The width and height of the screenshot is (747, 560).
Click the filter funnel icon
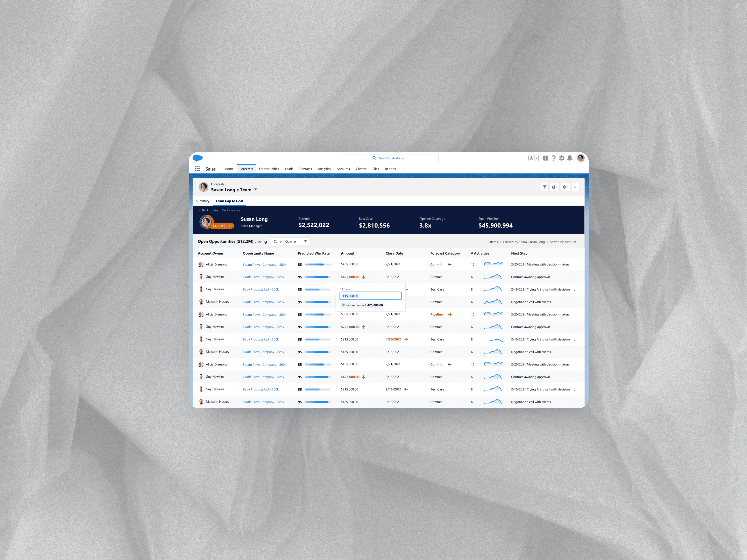(x=544, y=187)
